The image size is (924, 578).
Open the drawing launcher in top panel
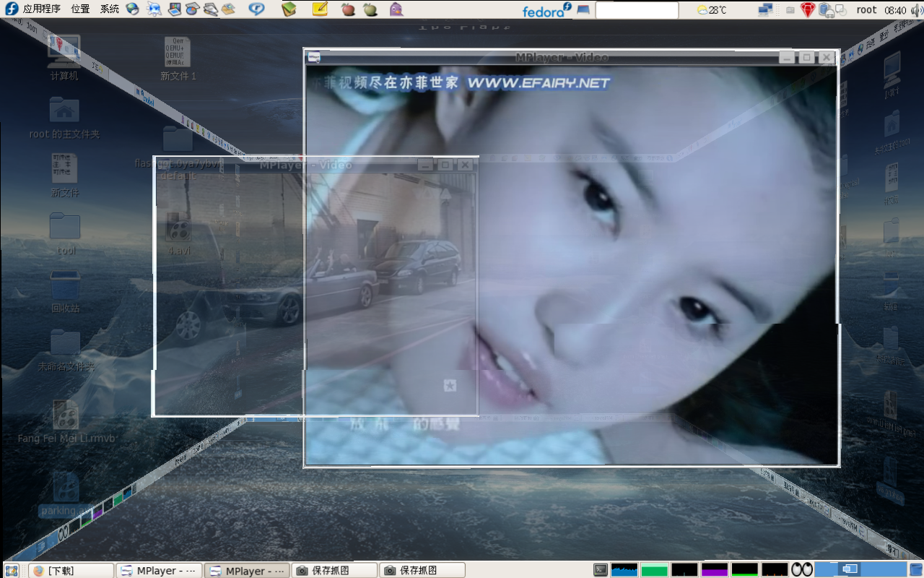(x=228, y=9)
